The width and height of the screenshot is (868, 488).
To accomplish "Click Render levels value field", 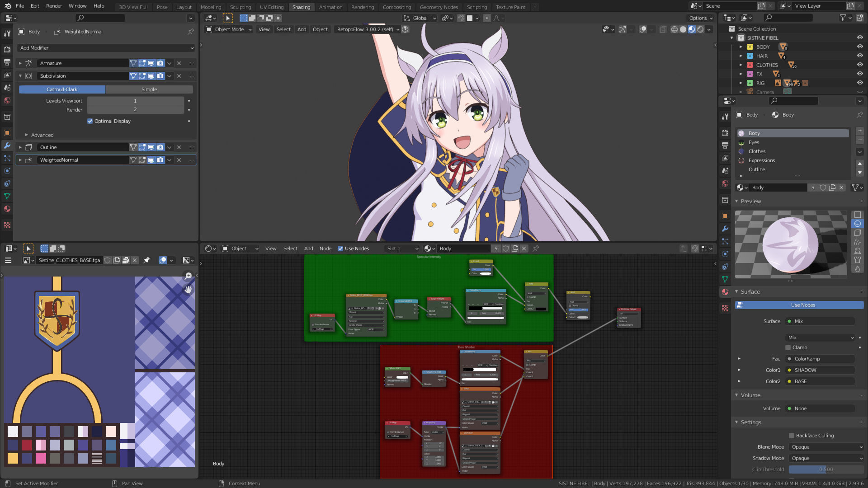I will point(135,110).
